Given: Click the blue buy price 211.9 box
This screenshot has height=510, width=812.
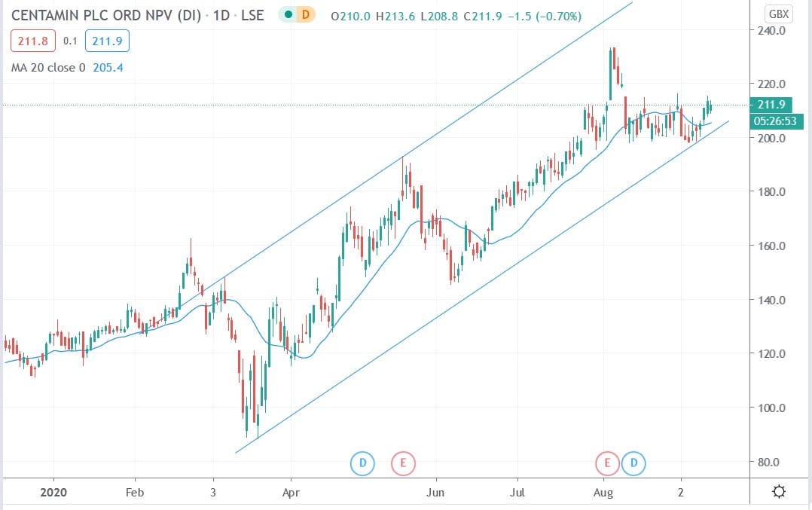Looking at the screenshot, I should pos(107,41).
